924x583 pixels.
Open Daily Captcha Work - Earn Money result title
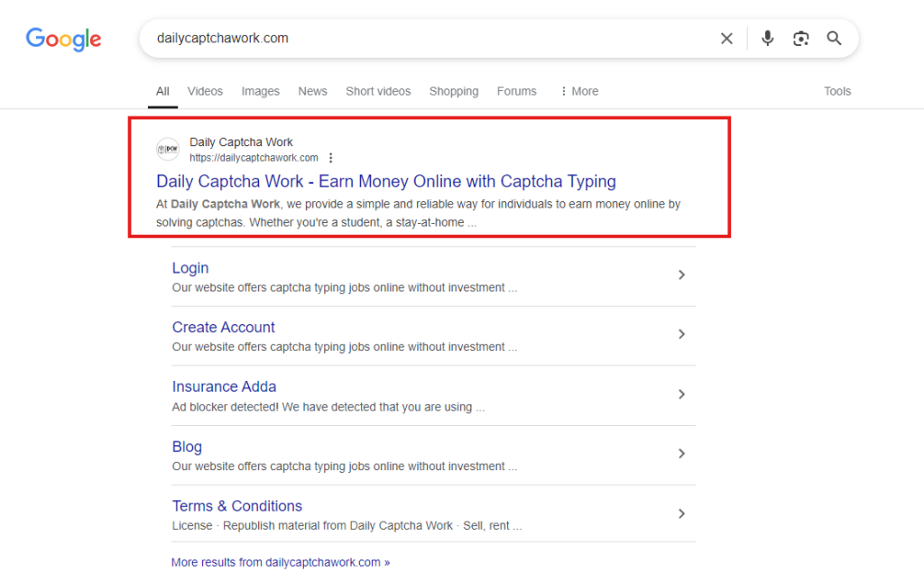tap(386, 181)
